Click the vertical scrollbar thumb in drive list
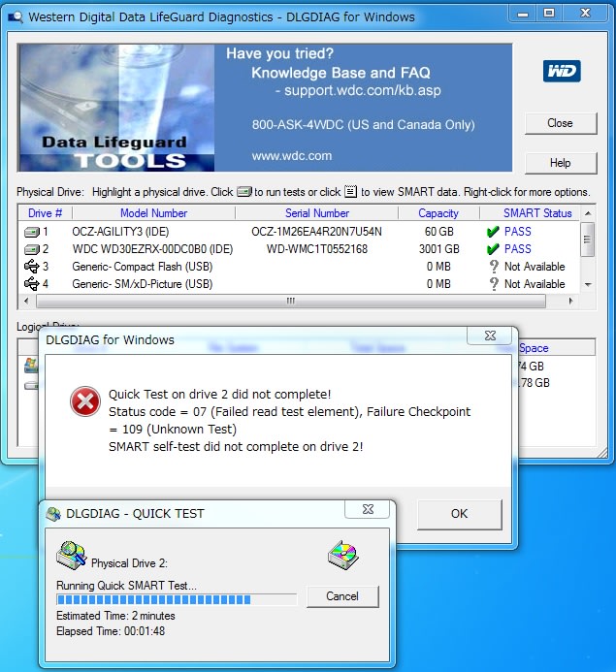 tap(587, 240)
